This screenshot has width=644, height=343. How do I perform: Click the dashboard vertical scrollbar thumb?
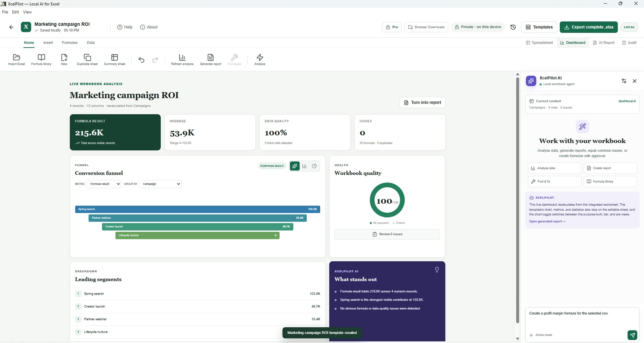518,200
